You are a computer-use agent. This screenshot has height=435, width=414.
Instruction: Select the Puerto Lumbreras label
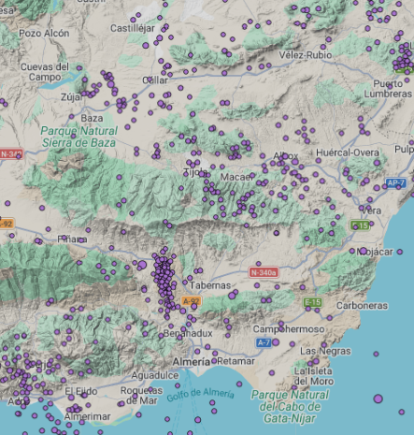(388, 89)
